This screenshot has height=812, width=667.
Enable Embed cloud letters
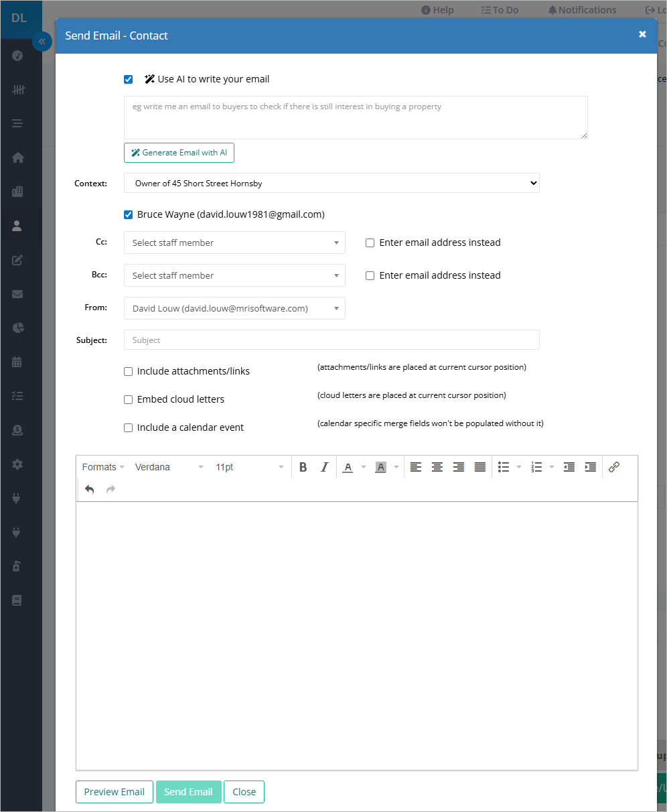tap(129, 399)
